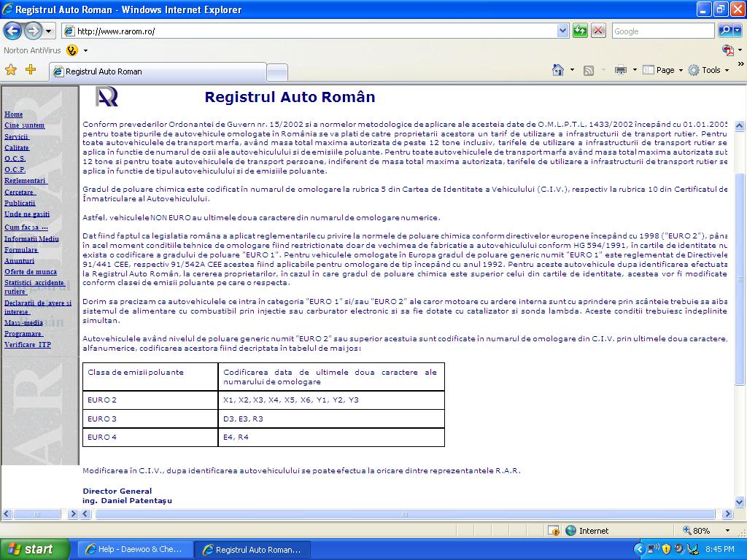Click the Norton AntiVirus toolbar icon
Image resolution: width=747 pixels, height=560 pixels.
[x=71, y=50]
